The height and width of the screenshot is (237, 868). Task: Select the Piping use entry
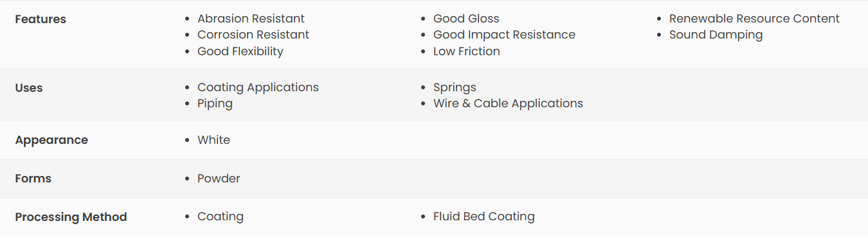point(215,103)
